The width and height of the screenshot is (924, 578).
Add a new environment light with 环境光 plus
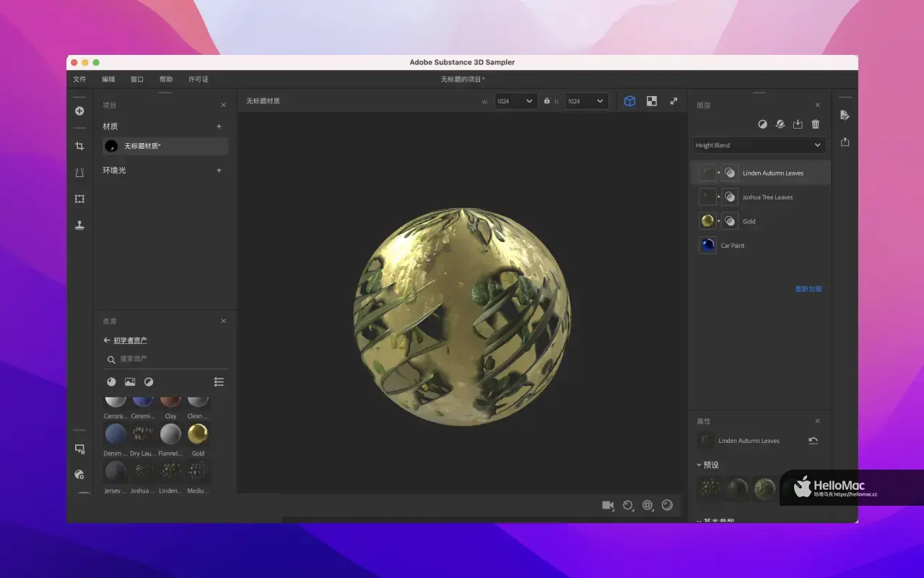point(219,171)
